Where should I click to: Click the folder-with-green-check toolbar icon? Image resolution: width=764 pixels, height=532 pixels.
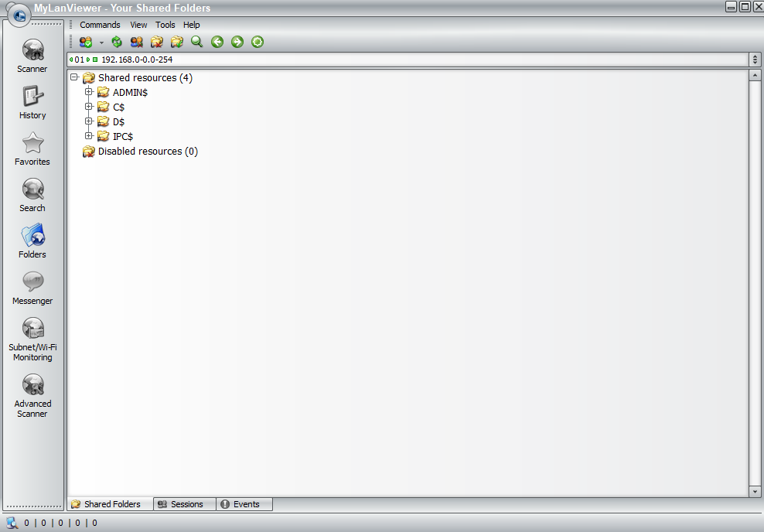coord(177,42)
